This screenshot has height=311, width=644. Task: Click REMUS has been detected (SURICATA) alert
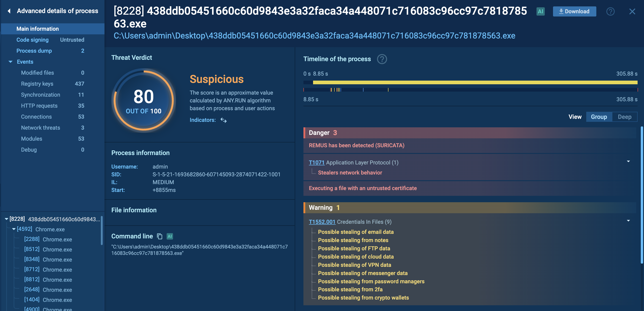click(357, 145)
